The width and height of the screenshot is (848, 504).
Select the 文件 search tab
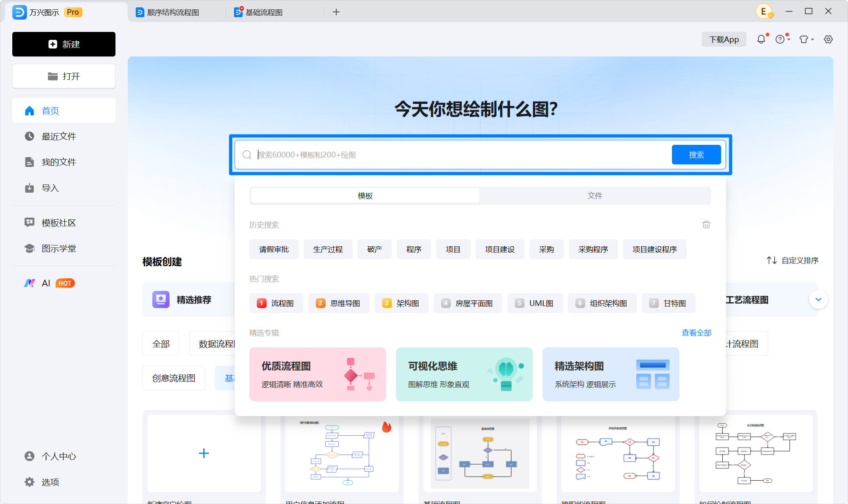pyautogui.click(x=595, y=196)
